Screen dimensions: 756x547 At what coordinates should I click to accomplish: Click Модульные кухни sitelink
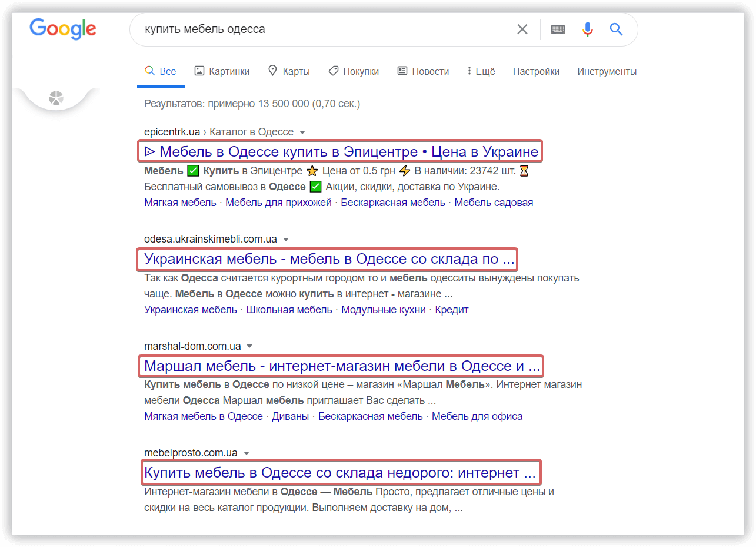(384, 310)
